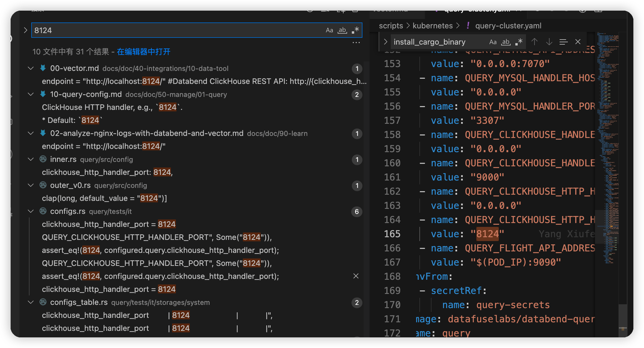Select match 'ClickHouse HTTP handler, e.g., `8124`'
The image size is (644, 348).
pos(112,107)
